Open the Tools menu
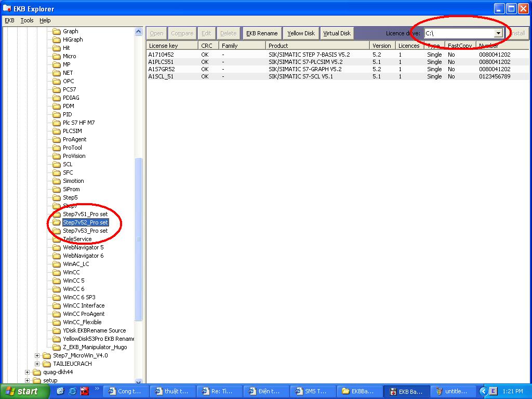 27,20
